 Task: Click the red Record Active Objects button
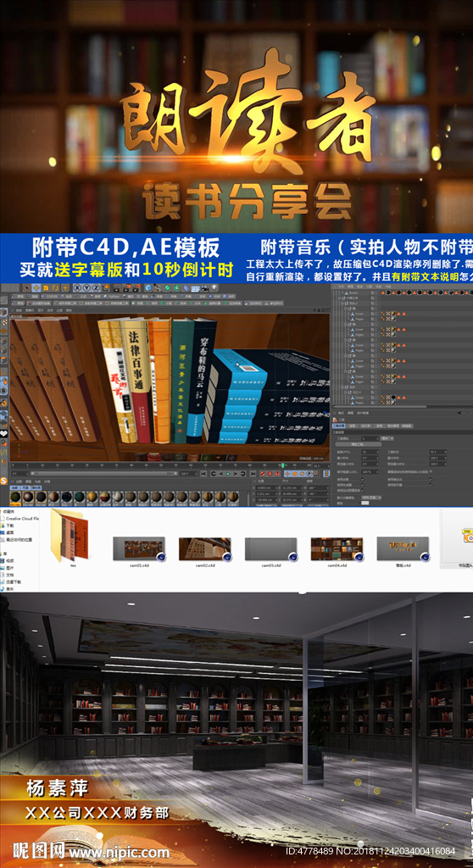(262, 474)
